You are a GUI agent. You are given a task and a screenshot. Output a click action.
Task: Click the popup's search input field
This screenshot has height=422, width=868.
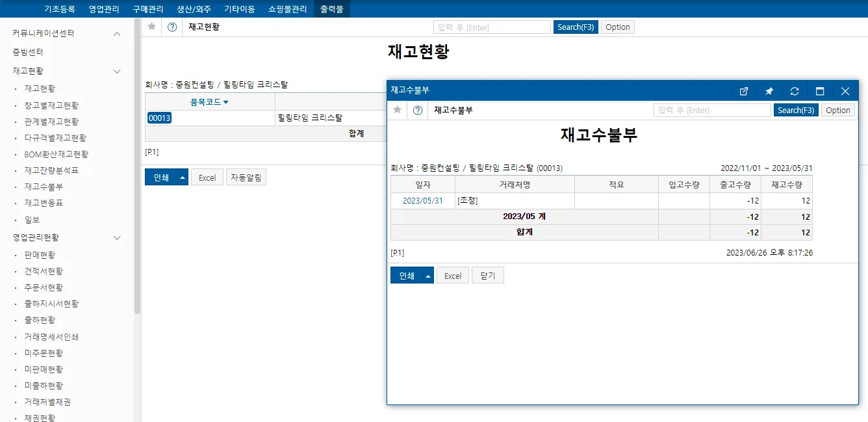712,111
